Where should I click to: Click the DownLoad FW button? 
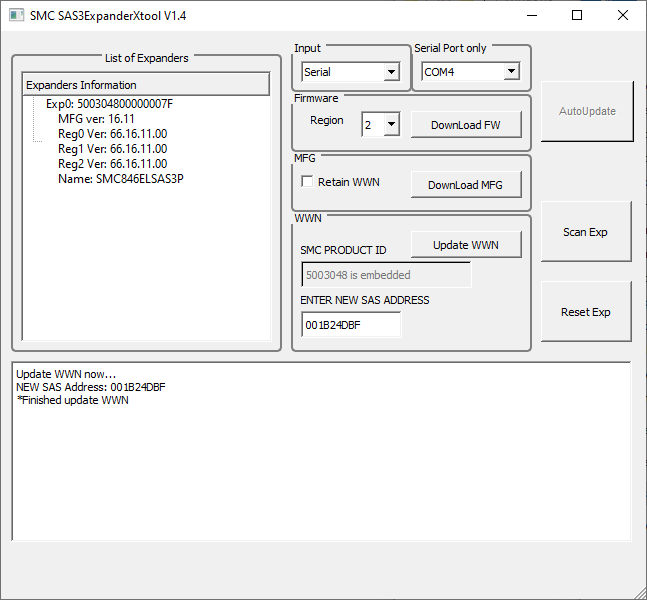465,125
